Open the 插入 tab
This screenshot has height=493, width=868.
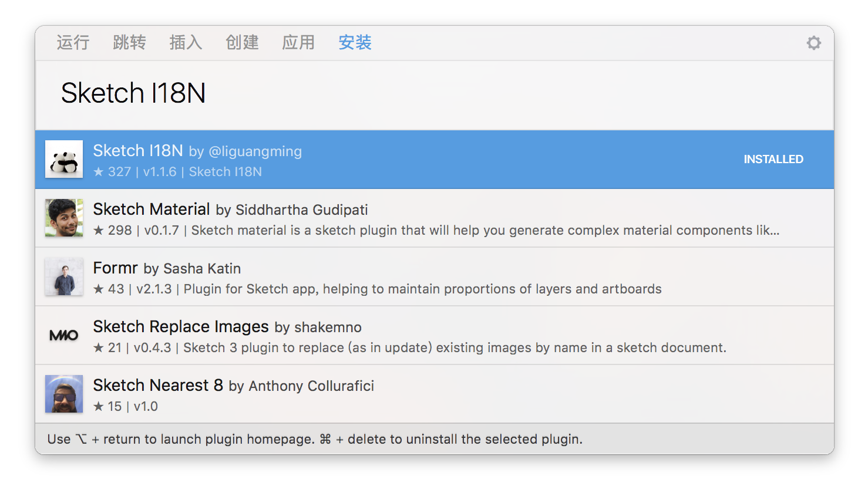(186, 42)
